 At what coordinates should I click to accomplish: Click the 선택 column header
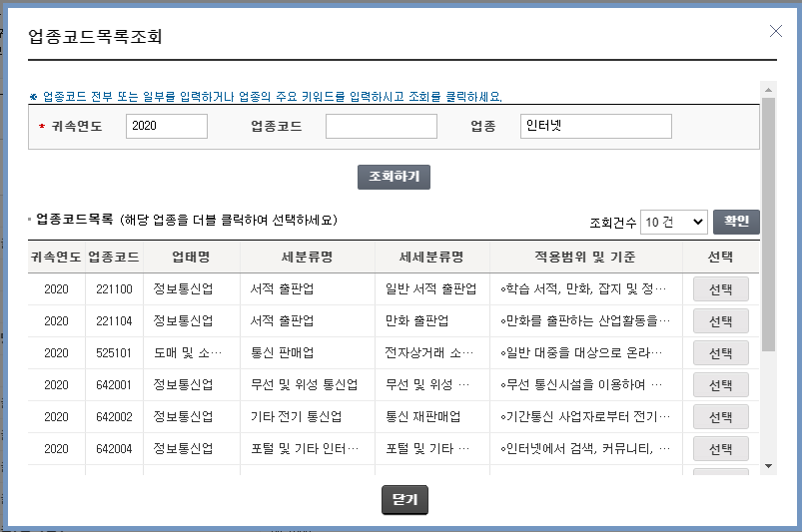720,257
